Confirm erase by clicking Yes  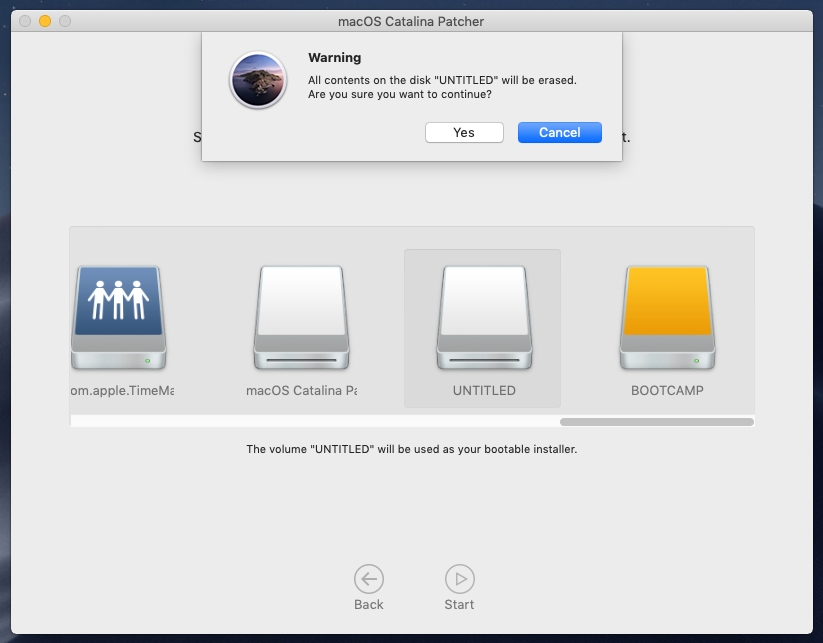(464, 132)
